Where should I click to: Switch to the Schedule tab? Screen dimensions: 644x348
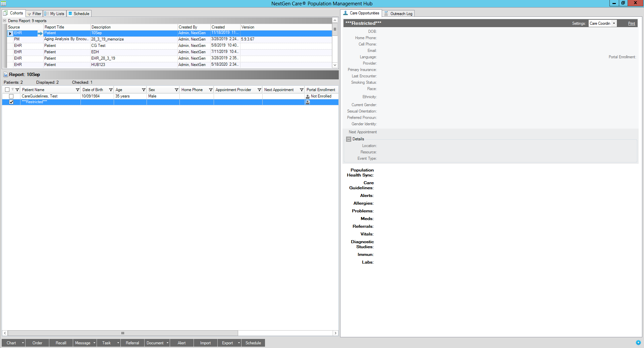79,14
